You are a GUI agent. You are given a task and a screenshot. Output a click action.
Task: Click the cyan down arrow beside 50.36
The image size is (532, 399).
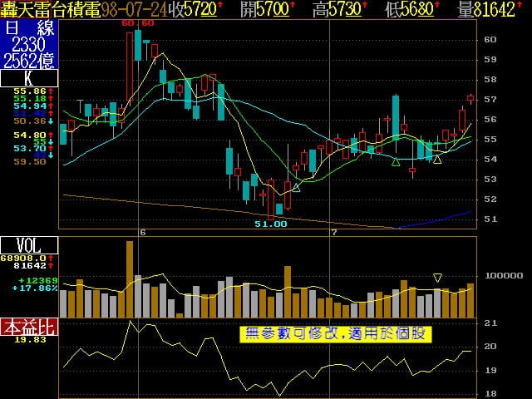point(52,121)
